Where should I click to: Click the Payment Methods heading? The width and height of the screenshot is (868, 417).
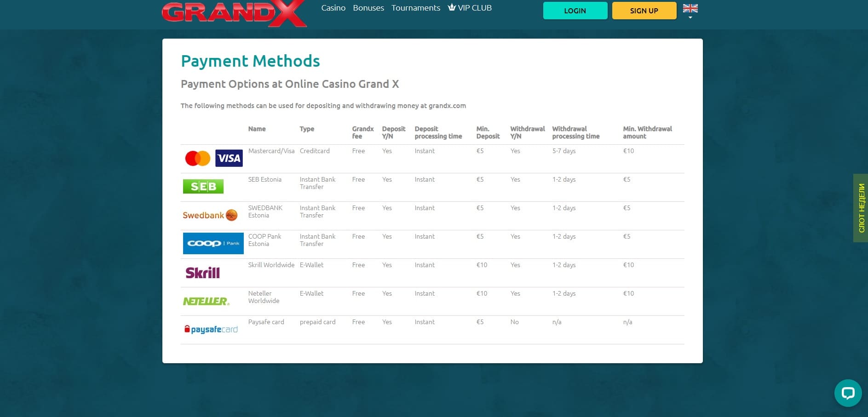[250, 61]
